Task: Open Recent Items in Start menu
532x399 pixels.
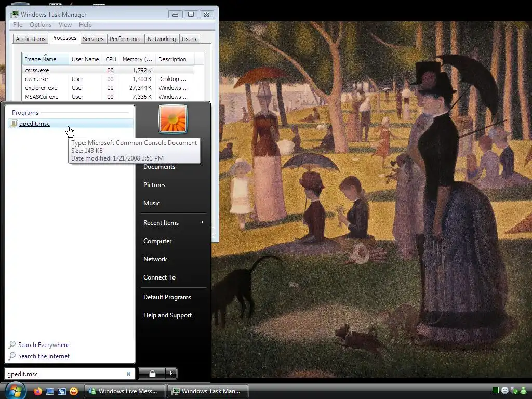Action: [174, 222]
